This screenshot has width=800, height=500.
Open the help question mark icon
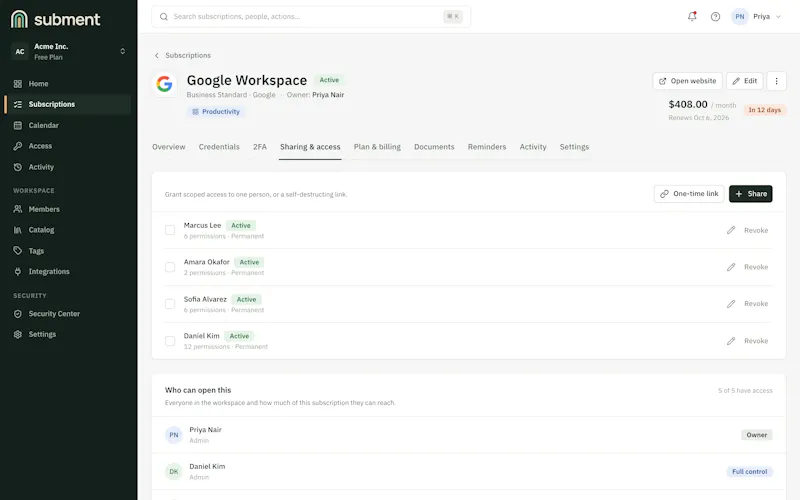[x=715, y=16]
